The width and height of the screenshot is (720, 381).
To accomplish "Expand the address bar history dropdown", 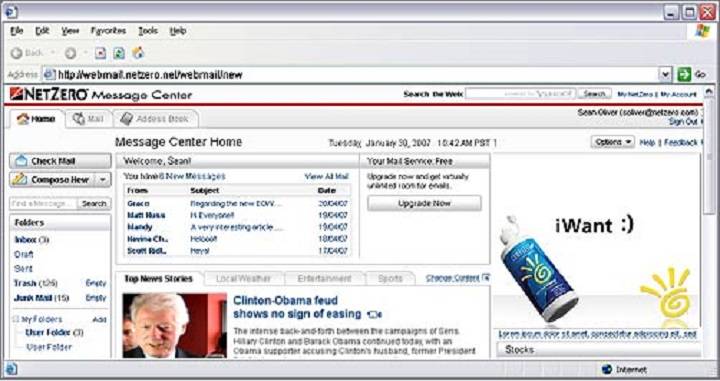I will (665, 74).
